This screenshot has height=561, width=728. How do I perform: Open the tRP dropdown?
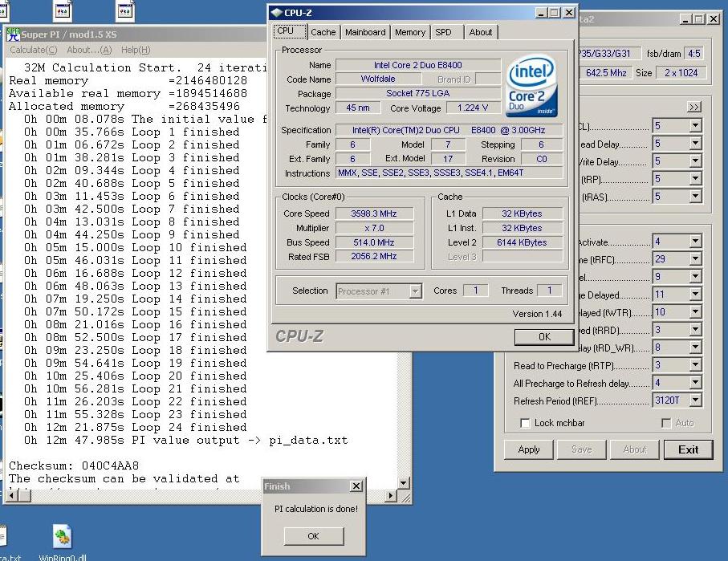tap(695, 179)
